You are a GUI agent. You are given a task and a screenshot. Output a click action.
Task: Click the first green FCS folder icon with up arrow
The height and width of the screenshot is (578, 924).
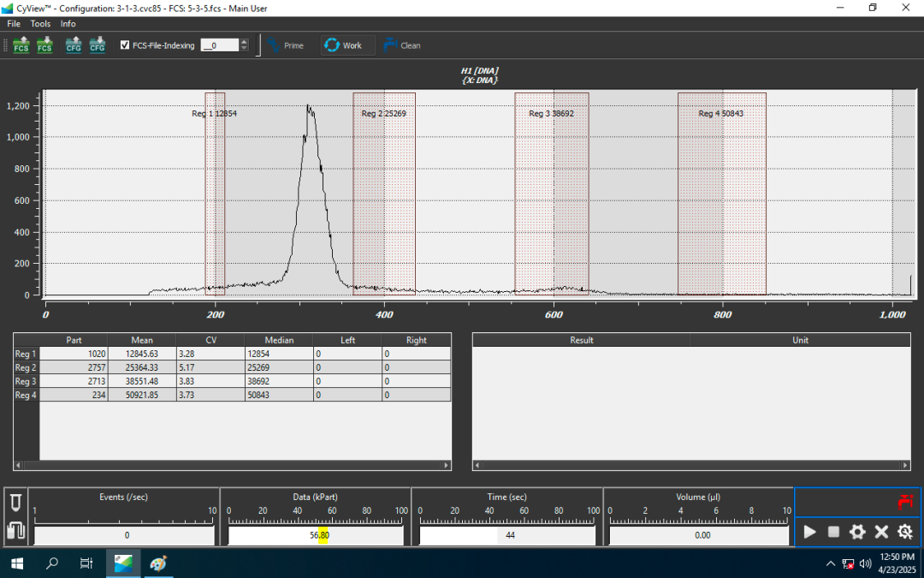click(x=21, y=45)
